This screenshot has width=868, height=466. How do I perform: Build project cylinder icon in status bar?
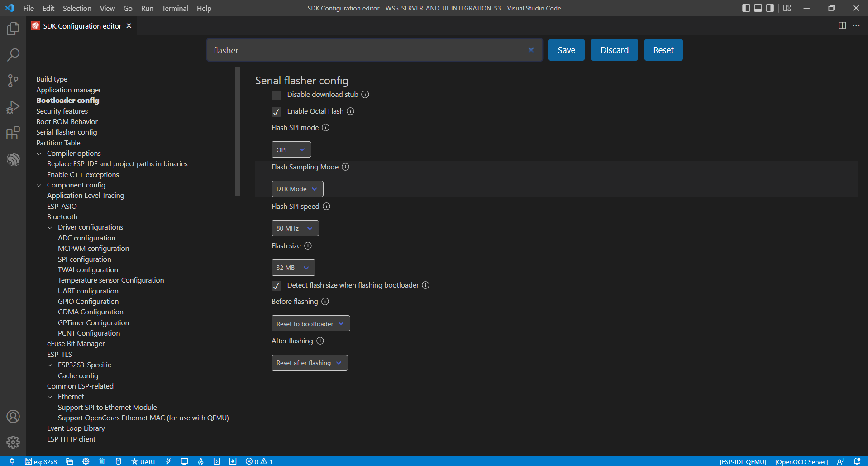118,461
